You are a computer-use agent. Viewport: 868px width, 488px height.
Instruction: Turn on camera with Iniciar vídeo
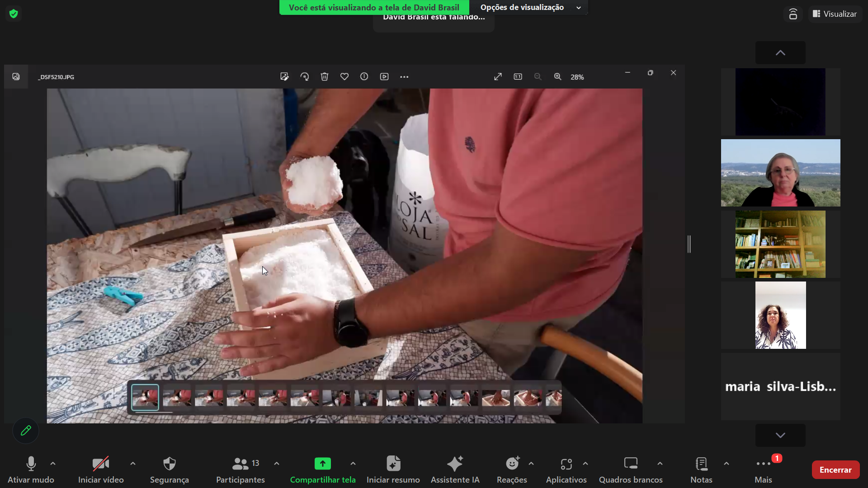click(100, 464)
